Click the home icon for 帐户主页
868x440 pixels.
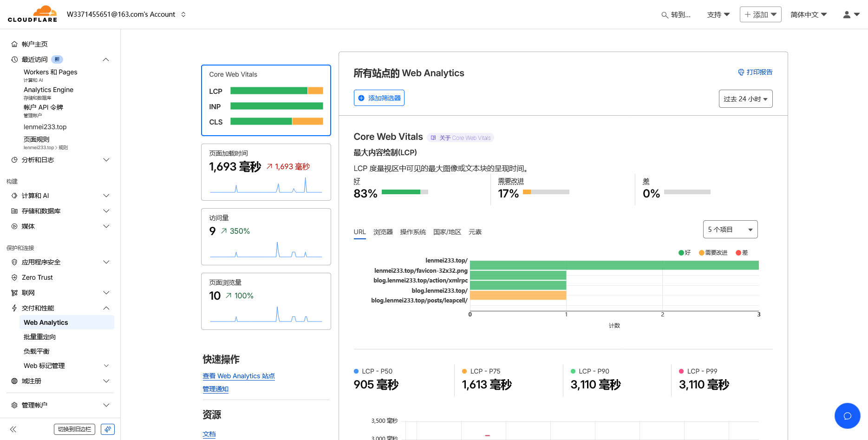click(14, 45)
